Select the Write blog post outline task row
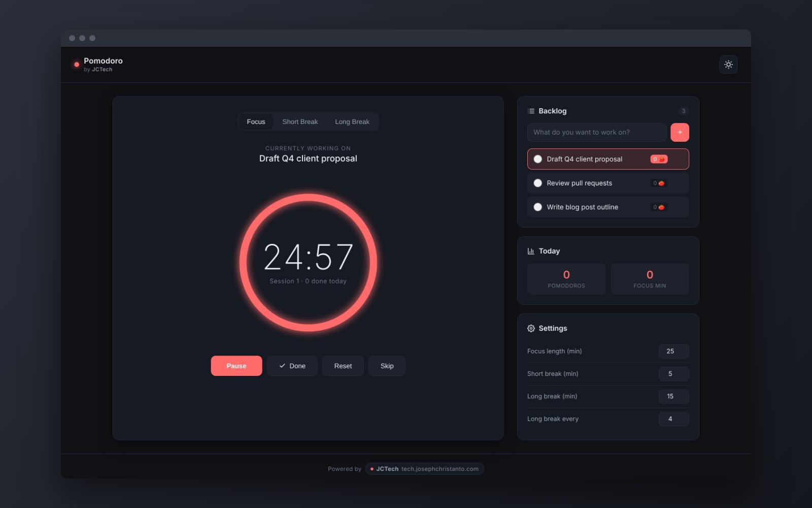 click(x=608, y=207)
